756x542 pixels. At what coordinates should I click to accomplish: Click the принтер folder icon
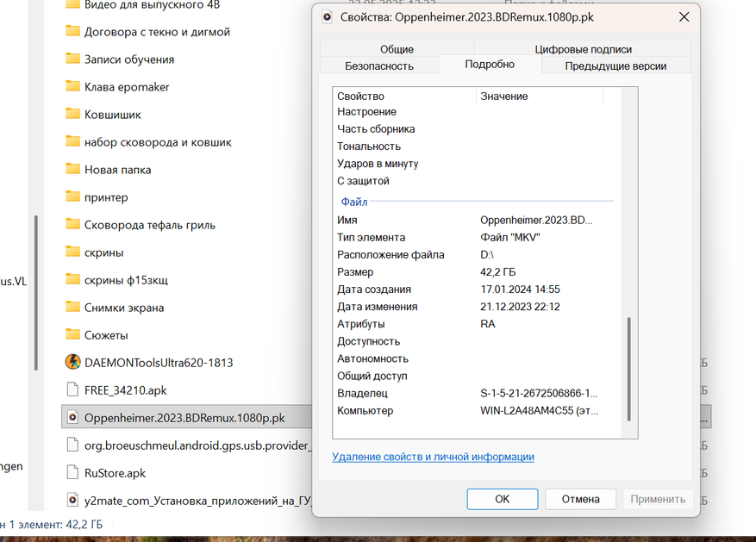coord(72,196)
